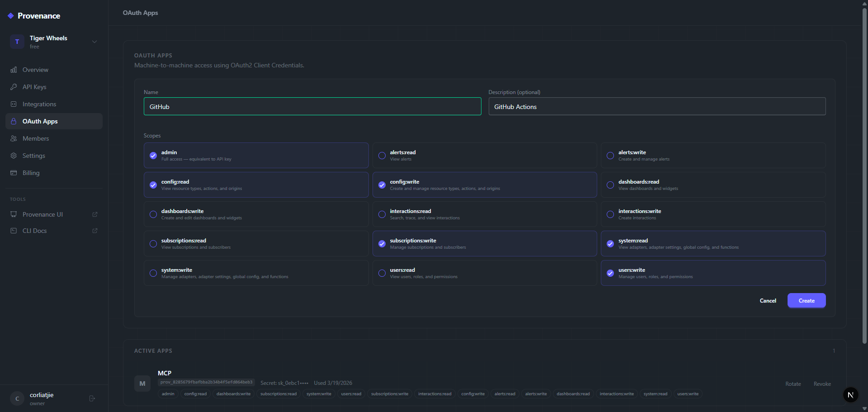Select OAuth Apps in the sidebar

pos(40,121)
